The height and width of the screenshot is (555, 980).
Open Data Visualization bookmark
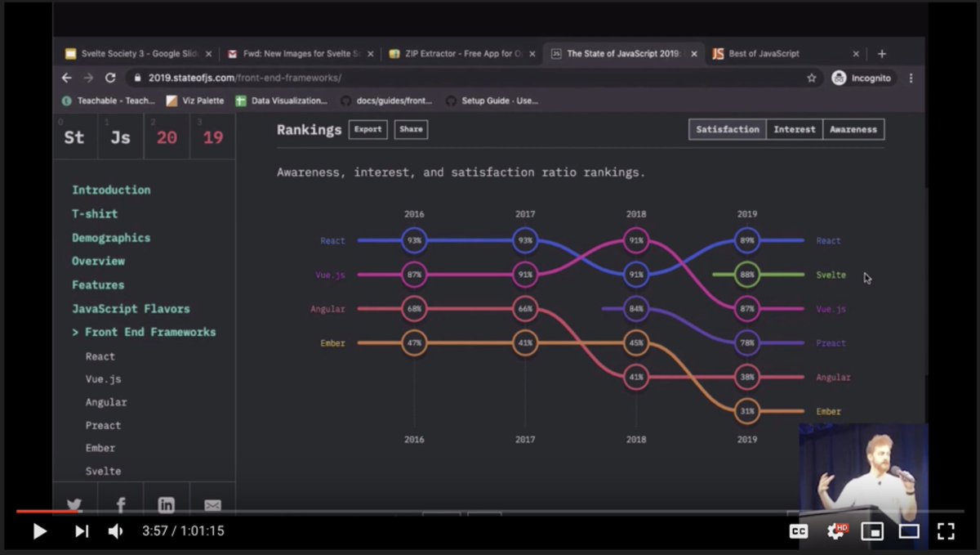(281, 101)
